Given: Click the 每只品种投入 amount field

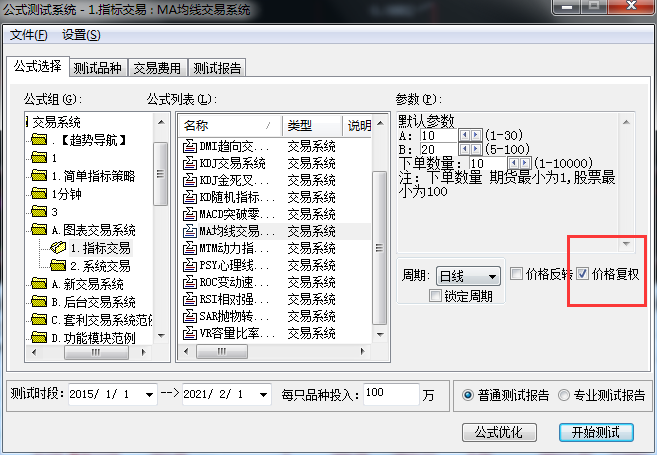Looking at the screenshot, I should tap(391, 394).
